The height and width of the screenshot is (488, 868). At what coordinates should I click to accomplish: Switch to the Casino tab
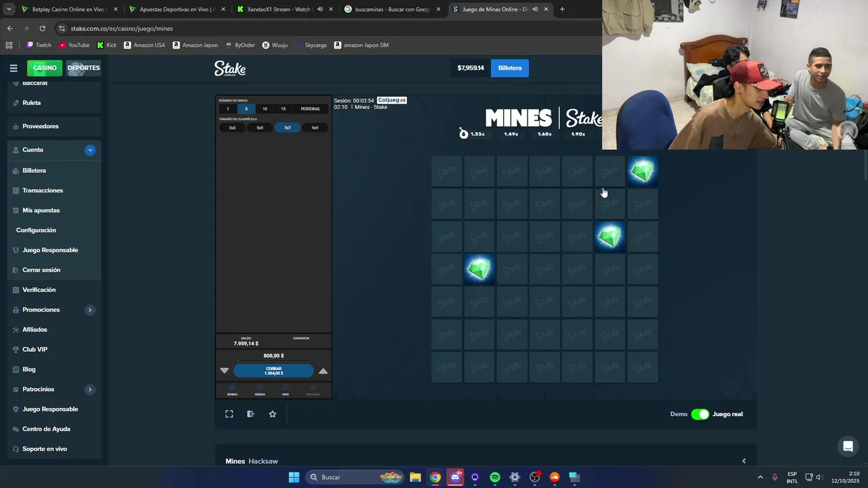click(45, 68)
